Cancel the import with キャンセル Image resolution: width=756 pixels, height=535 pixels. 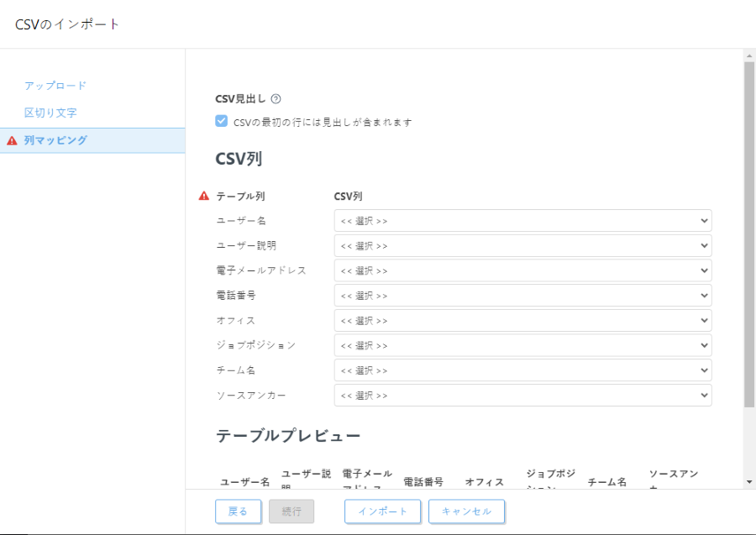(x=467, y=511)
